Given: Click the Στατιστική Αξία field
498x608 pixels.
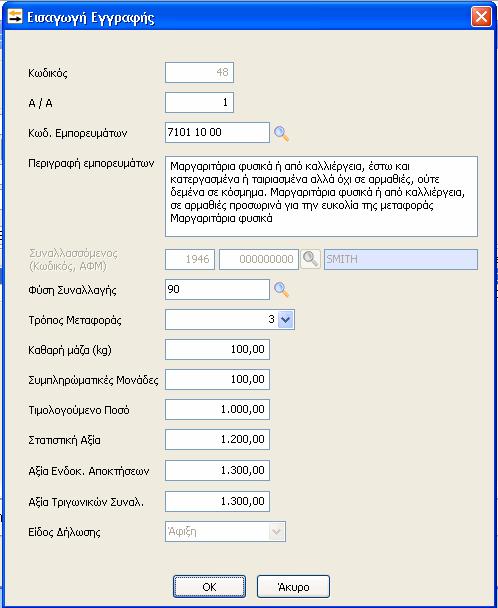Looking at the screenshot, I should (217, 440).
